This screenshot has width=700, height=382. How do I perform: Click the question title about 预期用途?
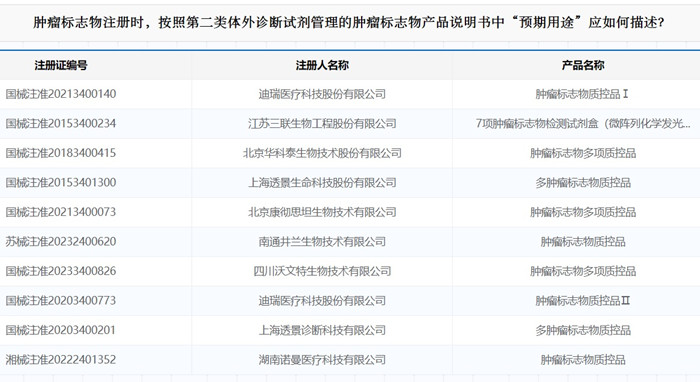click(x=349, y=22)
